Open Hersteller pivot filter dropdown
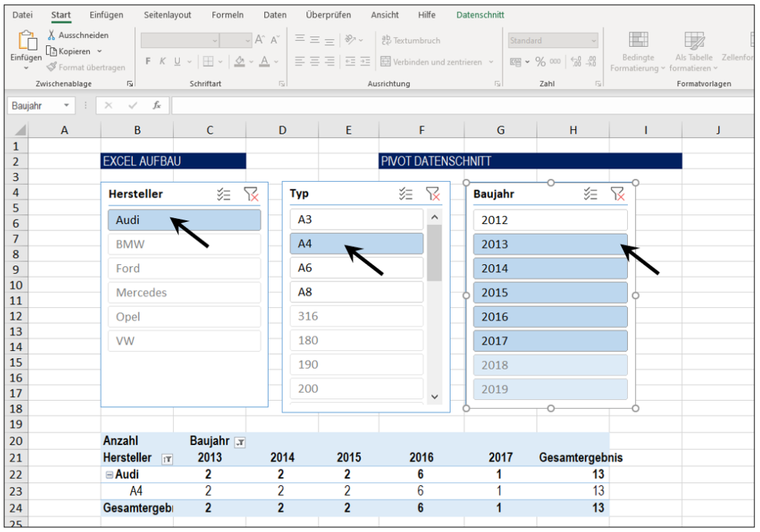Viewport: 760px width, 532px height. pyautogui.click(x=167, y=459)
